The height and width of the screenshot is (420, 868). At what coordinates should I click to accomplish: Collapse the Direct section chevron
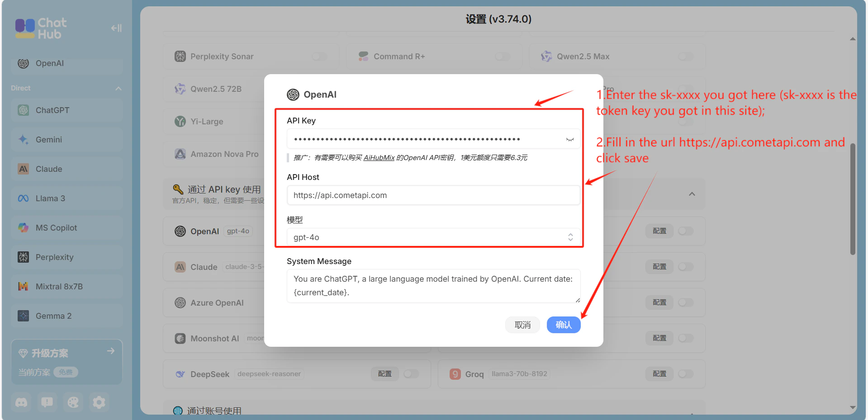118,89
